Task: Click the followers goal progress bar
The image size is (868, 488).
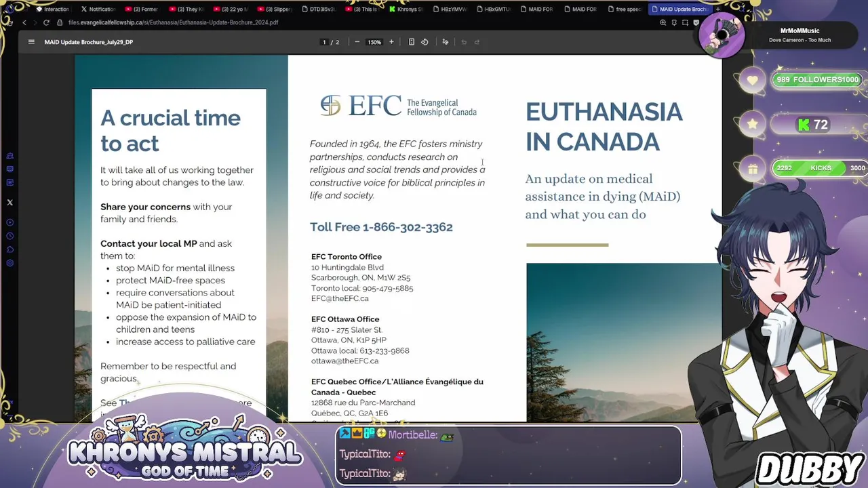Action: click(817, 80)
